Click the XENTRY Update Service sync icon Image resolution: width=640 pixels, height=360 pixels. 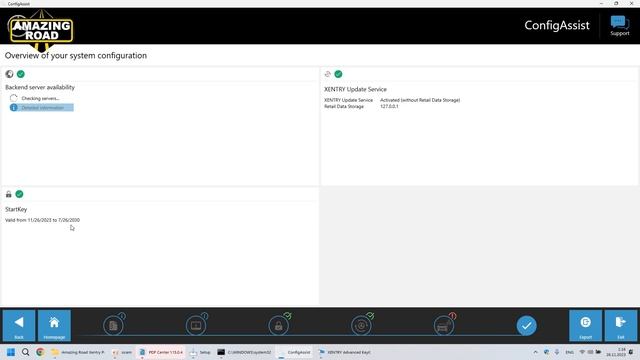[327, 74]
